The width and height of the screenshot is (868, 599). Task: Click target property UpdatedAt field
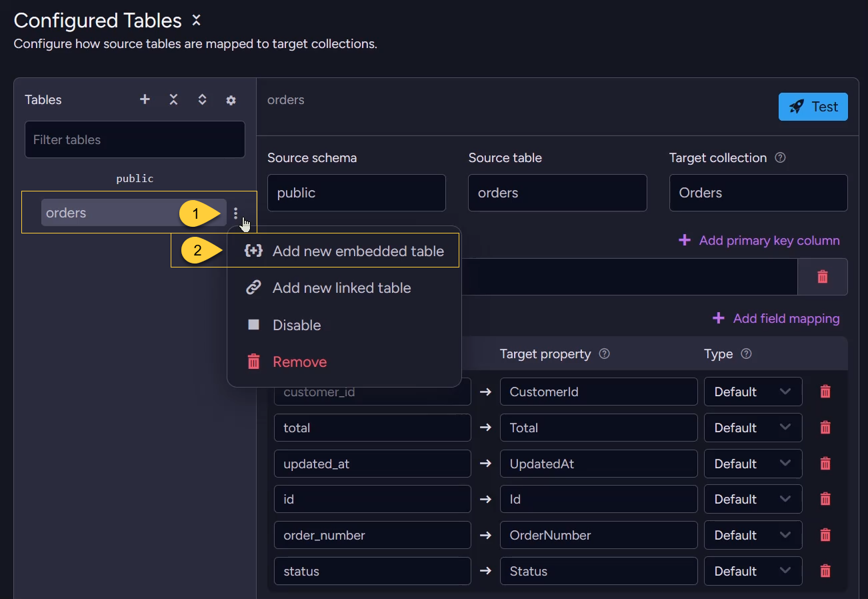click(x=599, y=464)
